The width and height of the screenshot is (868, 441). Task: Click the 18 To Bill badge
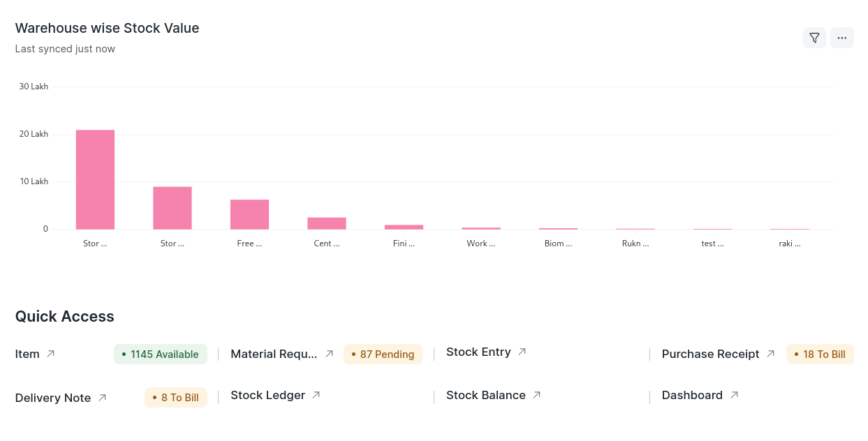(820, 354)
